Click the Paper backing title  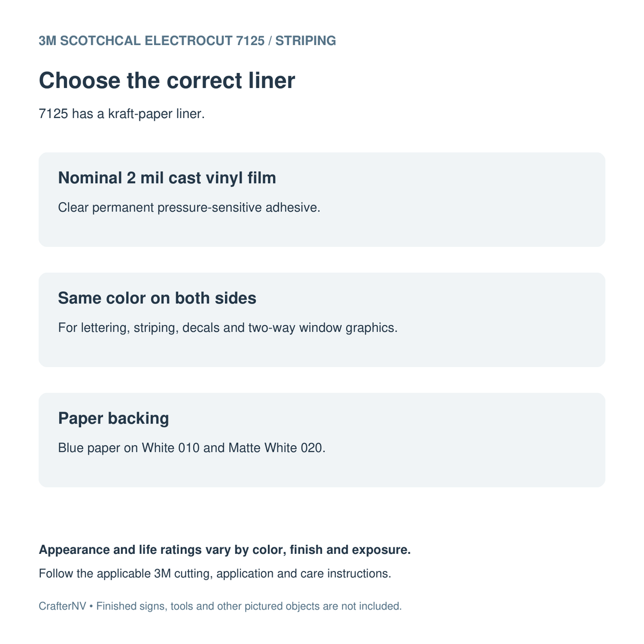point(113,418)
